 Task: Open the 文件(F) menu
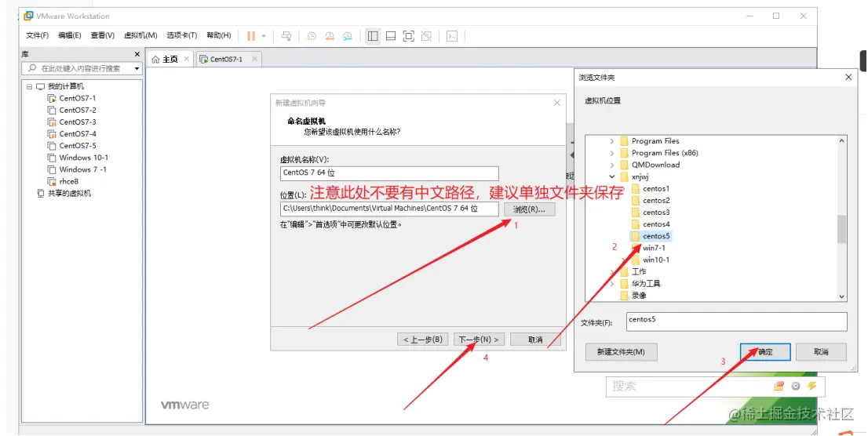coord(37,35)
